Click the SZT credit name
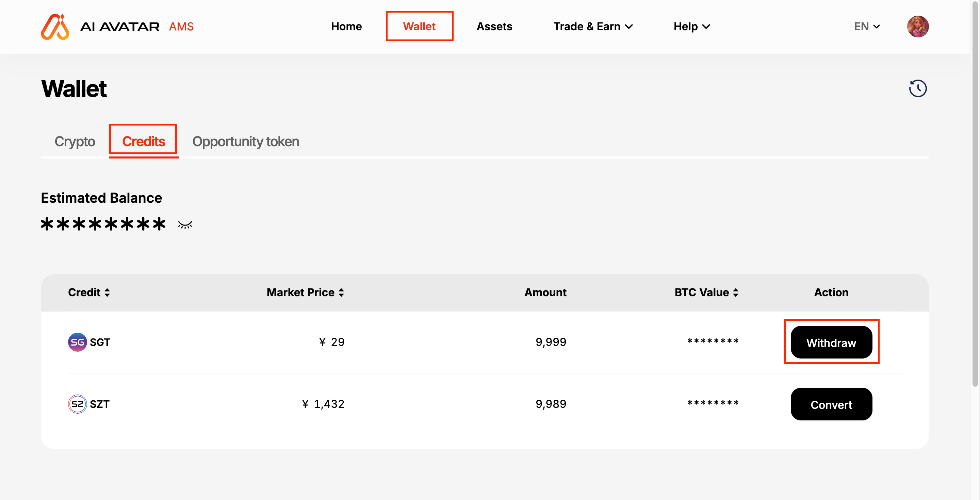Image resolution: width=980 pixels, height=500 pixels. tap(100, 404)
